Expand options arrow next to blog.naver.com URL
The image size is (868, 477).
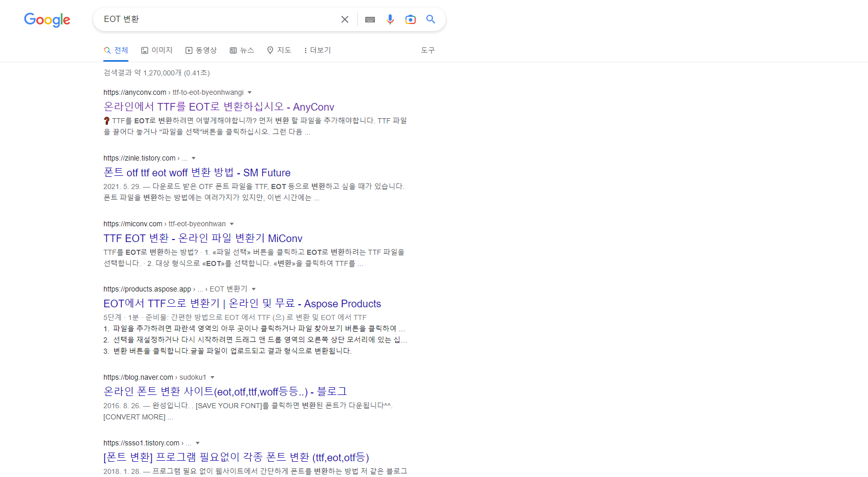click(212, 378)
